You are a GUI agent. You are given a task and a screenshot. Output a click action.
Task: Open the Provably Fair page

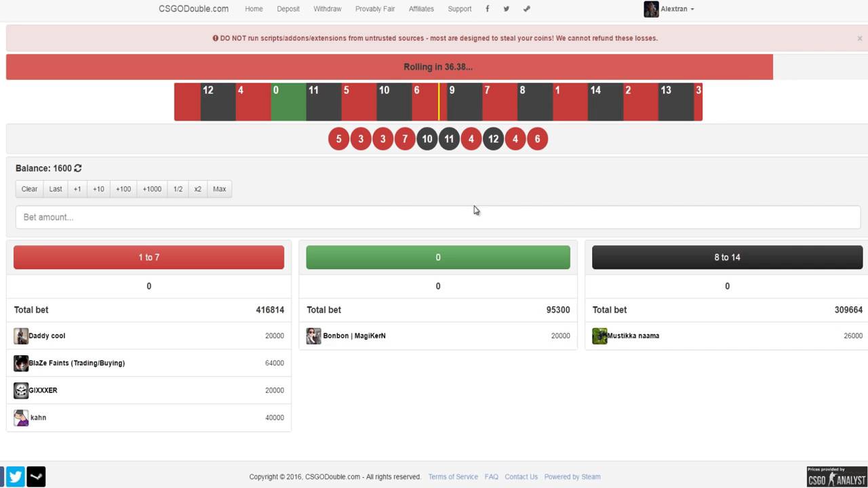(x=375, y=9)
